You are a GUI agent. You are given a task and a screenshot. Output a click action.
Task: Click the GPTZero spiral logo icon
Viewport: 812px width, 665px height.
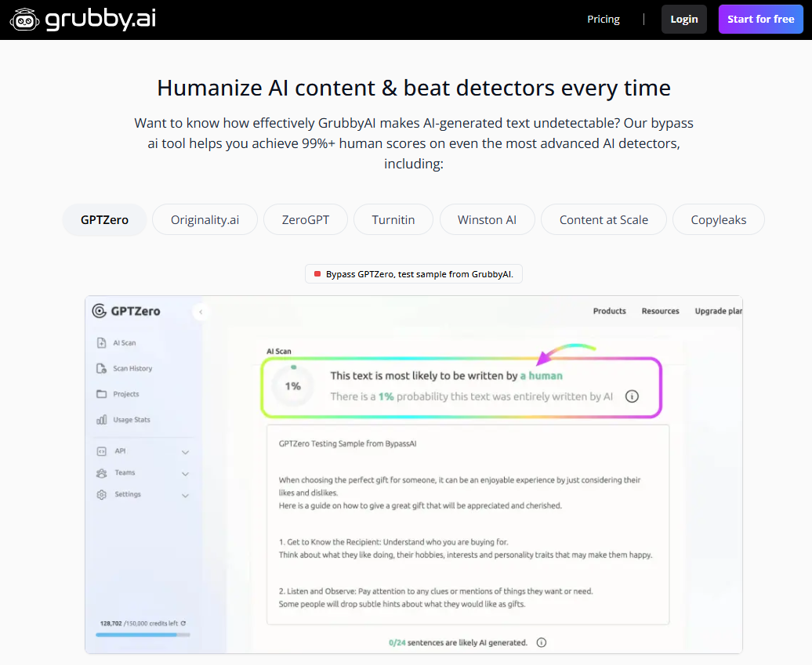[99, 311]
